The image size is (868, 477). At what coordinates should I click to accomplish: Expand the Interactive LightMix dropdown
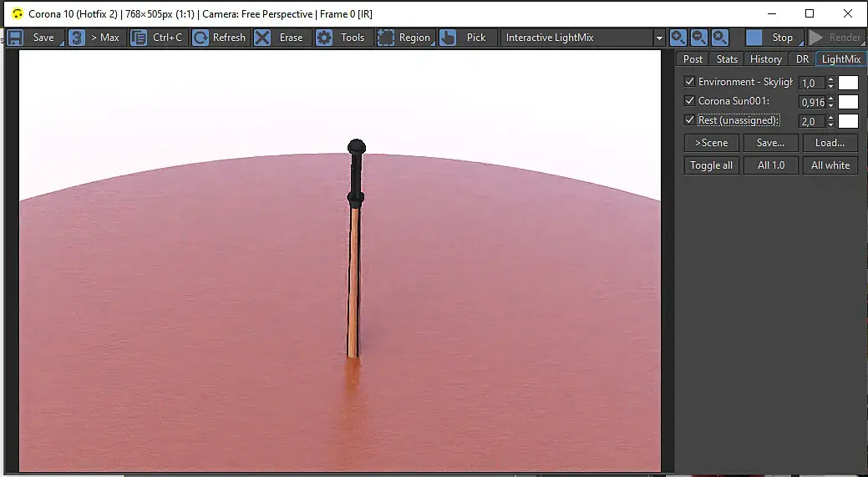point(659,38)
